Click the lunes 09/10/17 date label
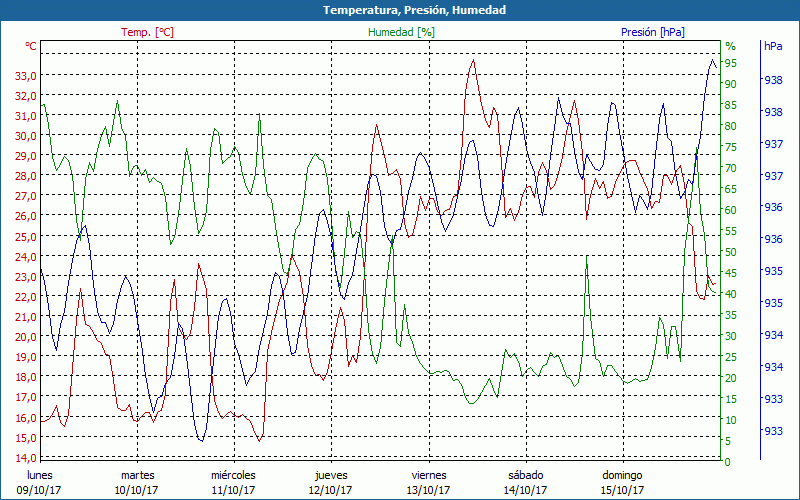This screenshot has height=500, width=800. 40,482
